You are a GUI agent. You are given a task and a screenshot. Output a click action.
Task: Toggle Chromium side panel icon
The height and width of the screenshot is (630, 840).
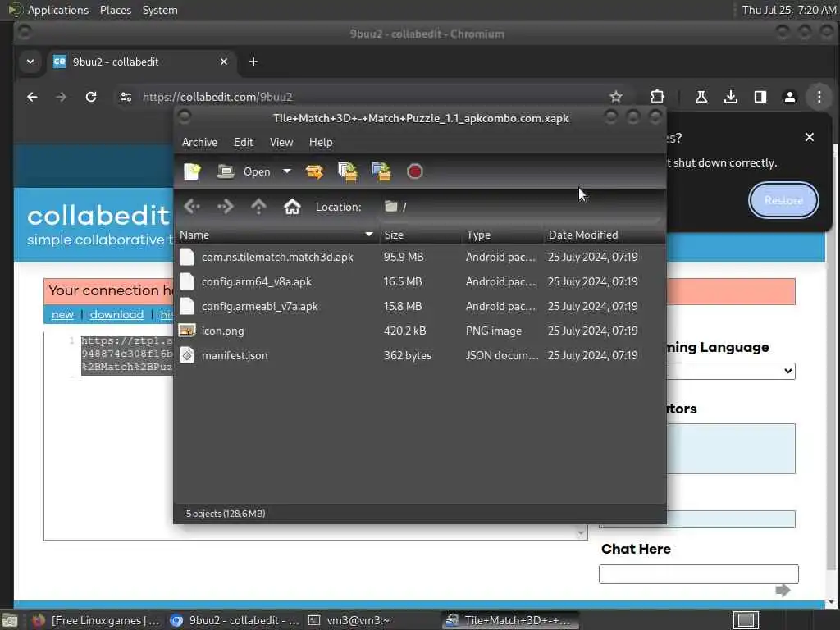pyautogui.click(x=760, y=97)
